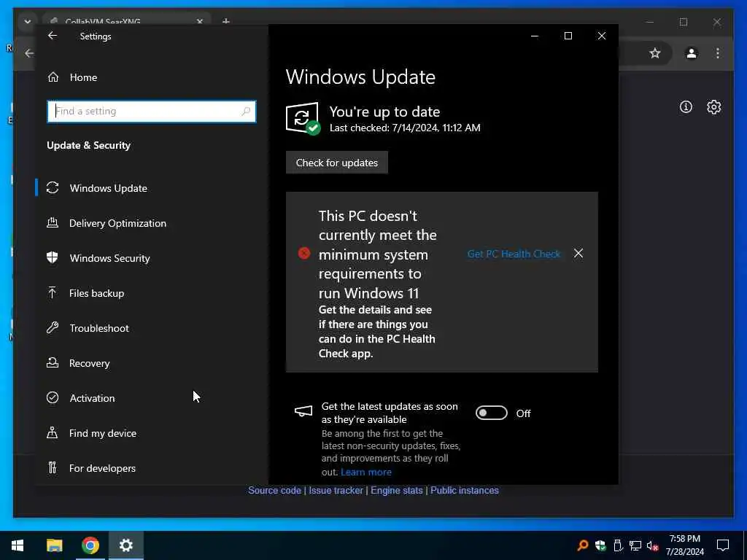
Task: Open the Windows Start menu
Action: 18,545
